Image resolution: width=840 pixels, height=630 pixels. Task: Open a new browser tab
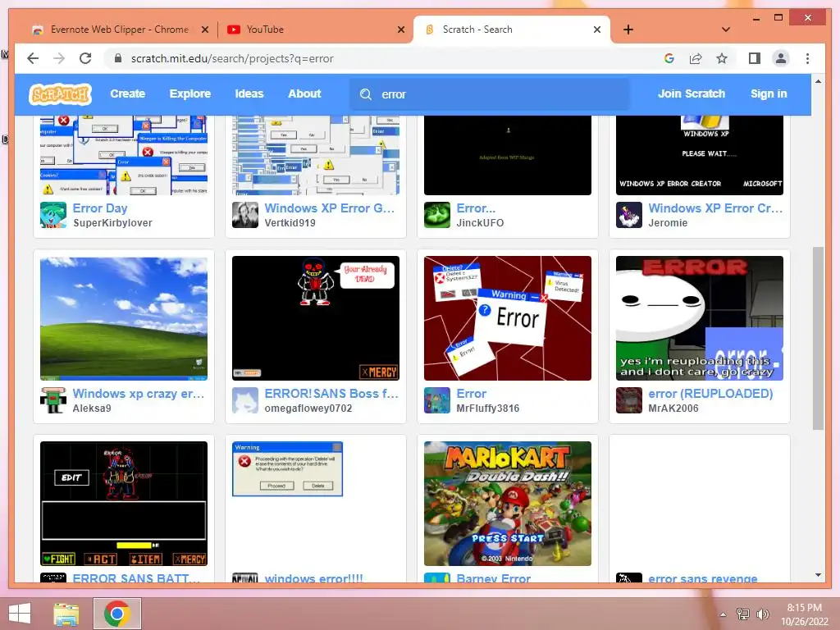pos(628,30)
